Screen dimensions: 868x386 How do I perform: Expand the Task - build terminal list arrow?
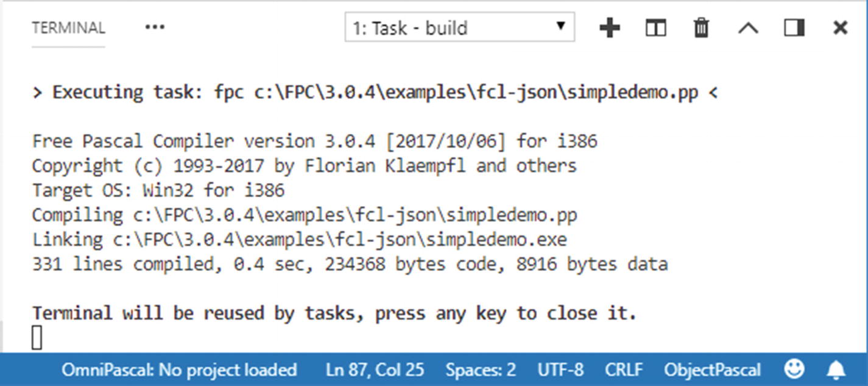click(562, 27)
